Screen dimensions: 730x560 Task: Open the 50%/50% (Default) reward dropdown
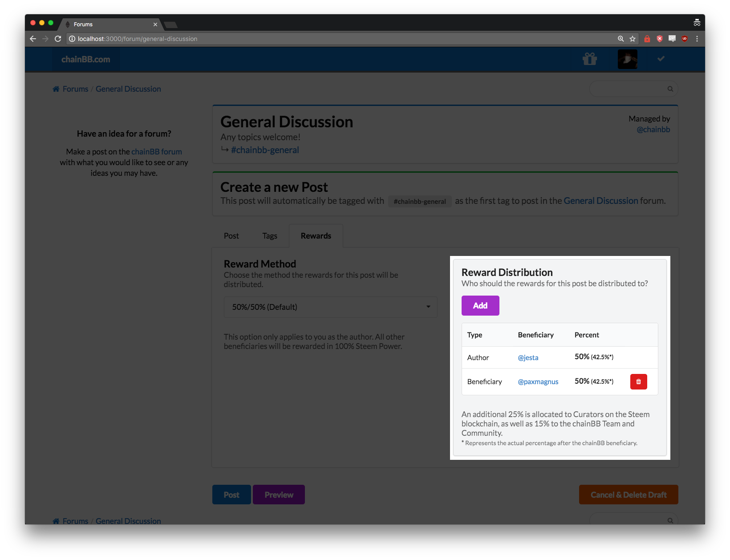click(330, 307)
